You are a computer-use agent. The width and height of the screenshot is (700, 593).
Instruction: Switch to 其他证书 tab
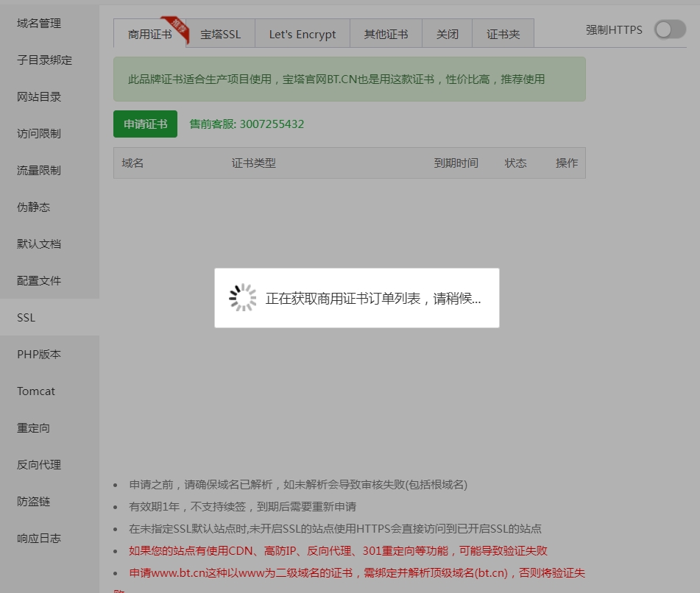coord(386,33)
